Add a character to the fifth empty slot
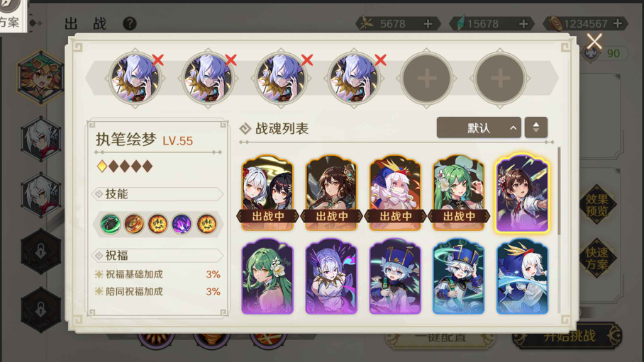 (x=426, y=78)
